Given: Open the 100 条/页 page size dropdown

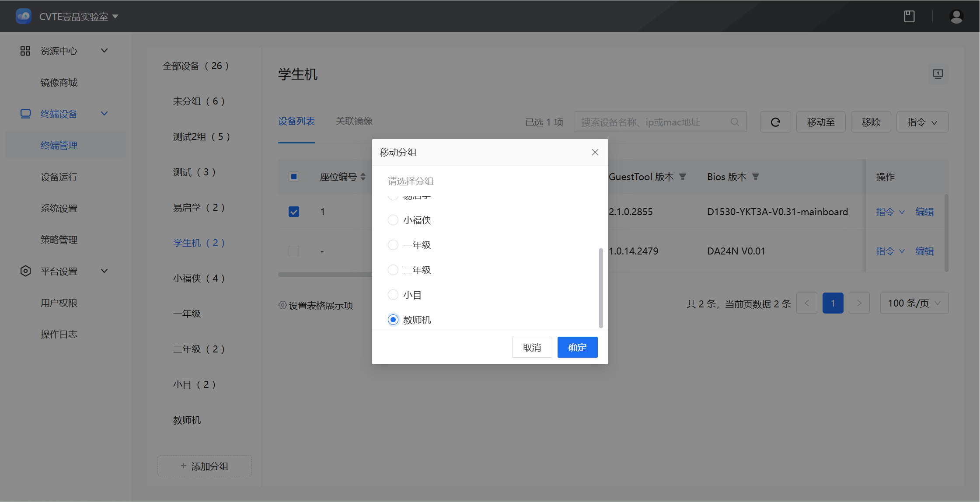Looking at the screenshot, I should [x=914, y=303].
